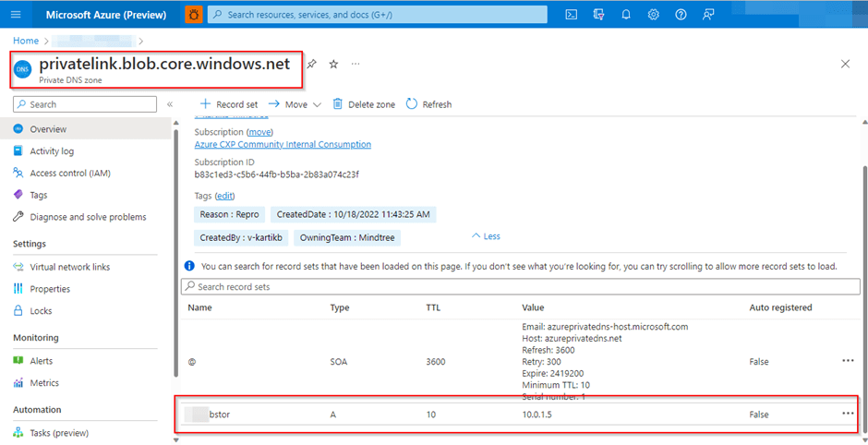This screenshot has height=445, width=868.
Task: Click the Home breadcrumb link
Action: pos(26,41)
